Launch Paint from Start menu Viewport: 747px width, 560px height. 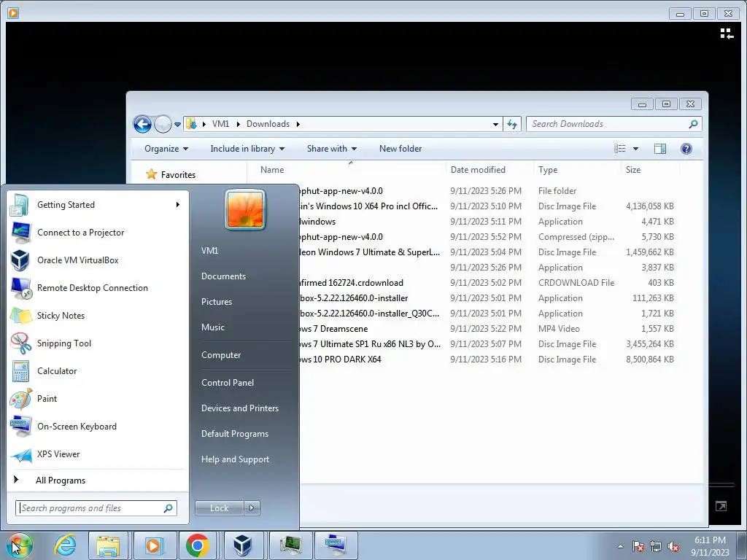98,399
